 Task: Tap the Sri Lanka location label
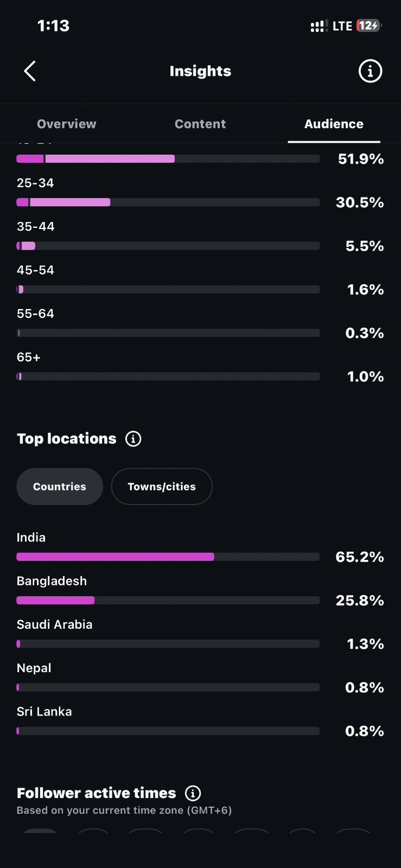click(44, 711)
